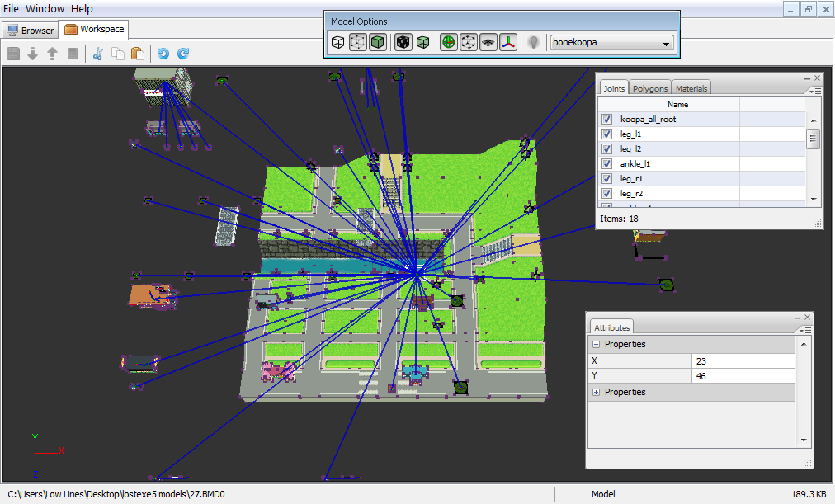Undo with the blue counterclockwise arrow

tap(163, 54)
